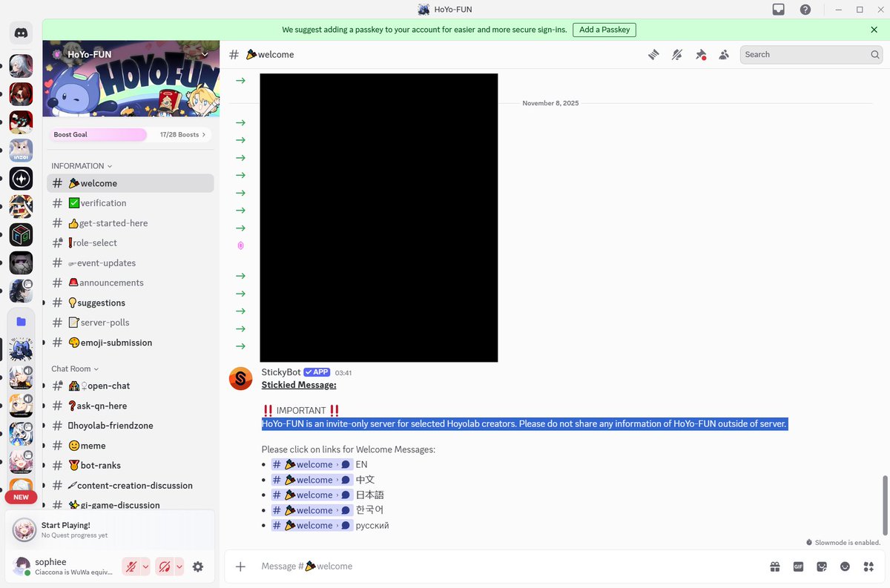890x588 pixels.
Task: Open the suggestions channel
Action: tap(131, 303)
